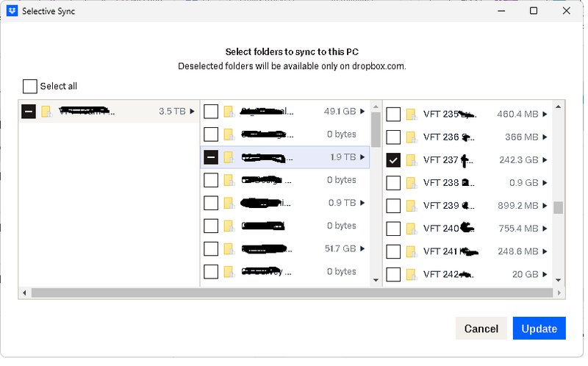This screenshot has width=588, height=366.
Task: Click folder icon next to VFT 241
Action: coord(412,252)
